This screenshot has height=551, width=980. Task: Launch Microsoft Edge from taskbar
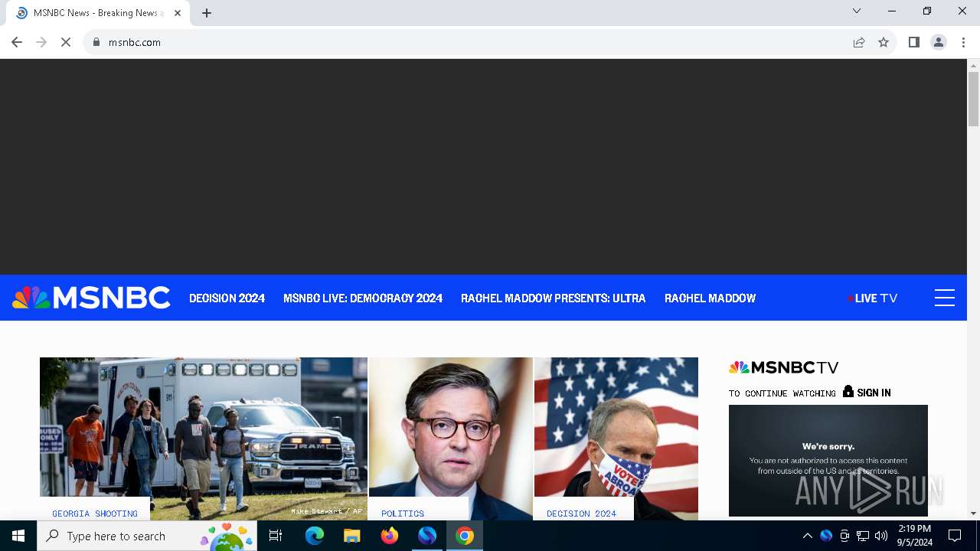[315, 536]
